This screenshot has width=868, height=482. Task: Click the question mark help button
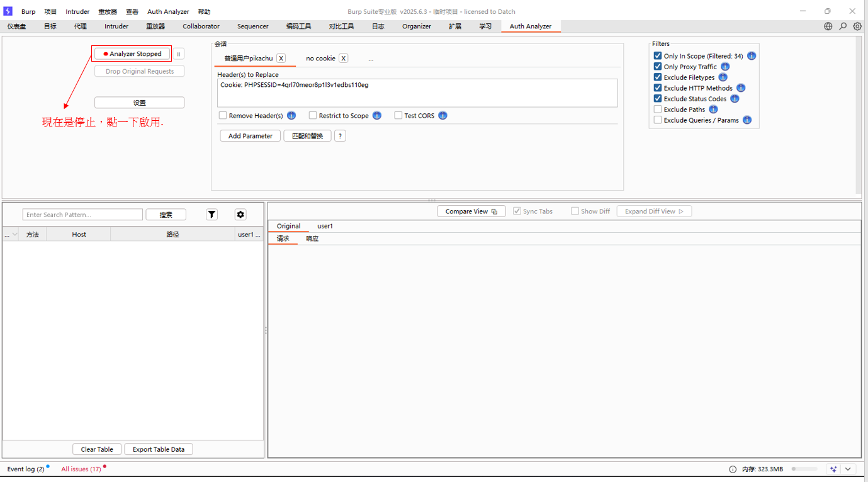point(340,136)
